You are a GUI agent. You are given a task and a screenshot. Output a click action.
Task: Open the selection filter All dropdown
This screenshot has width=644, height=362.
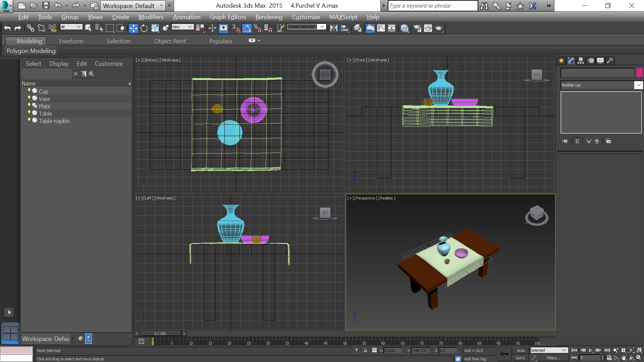pyautogui.click(x=71, y=27)
